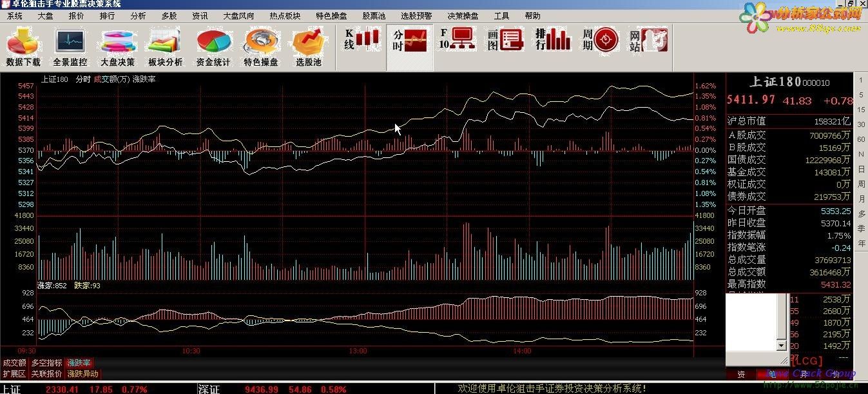
Task: Open the 排行 ranking bars icon
Action: click(553, 40)
